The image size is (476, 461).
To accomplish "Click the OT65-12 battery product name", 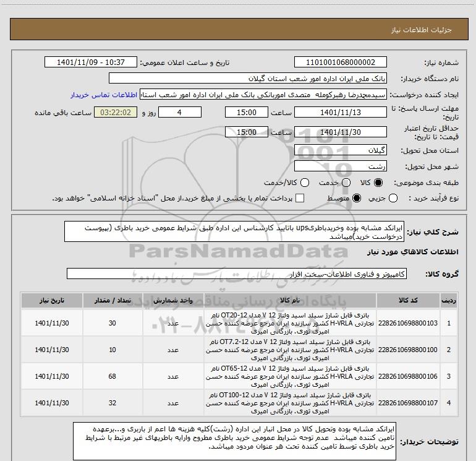I will [290, 376].
